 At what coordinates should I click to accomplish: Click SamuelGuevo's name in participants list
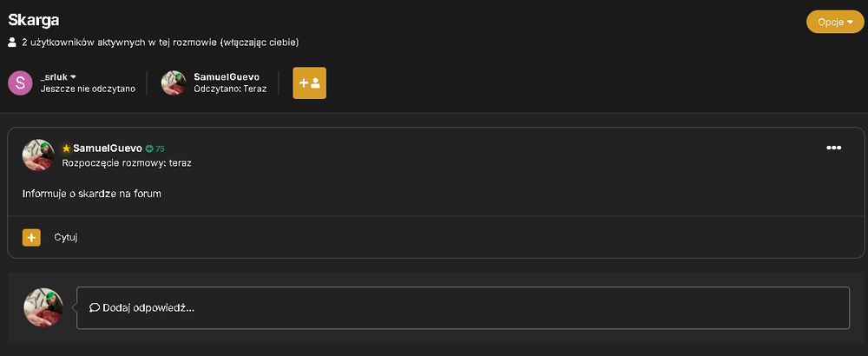tap(227, 77)
